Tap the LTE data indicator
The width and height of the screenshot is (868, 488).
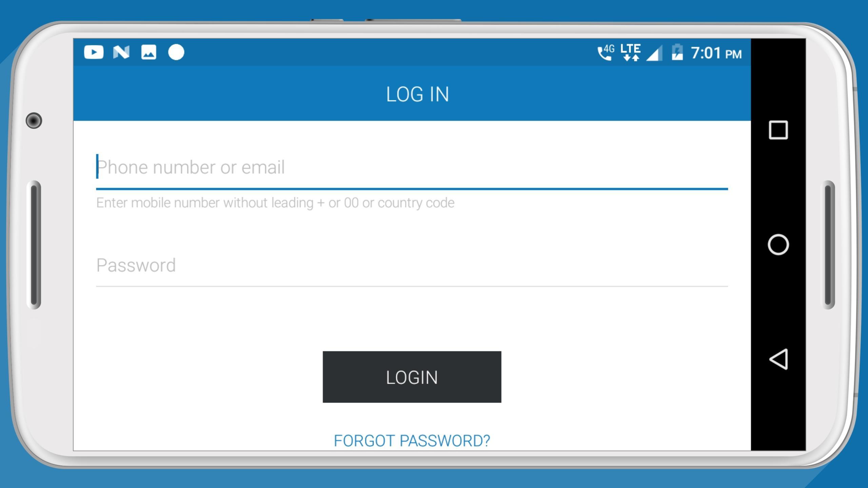tap(631, 53)
